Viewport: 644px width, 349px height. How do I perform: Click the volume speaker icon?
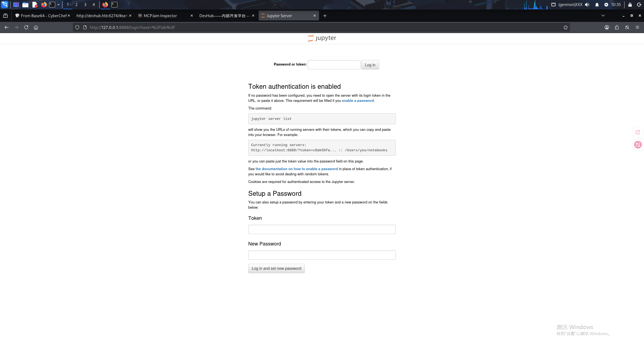coord(587,5)
